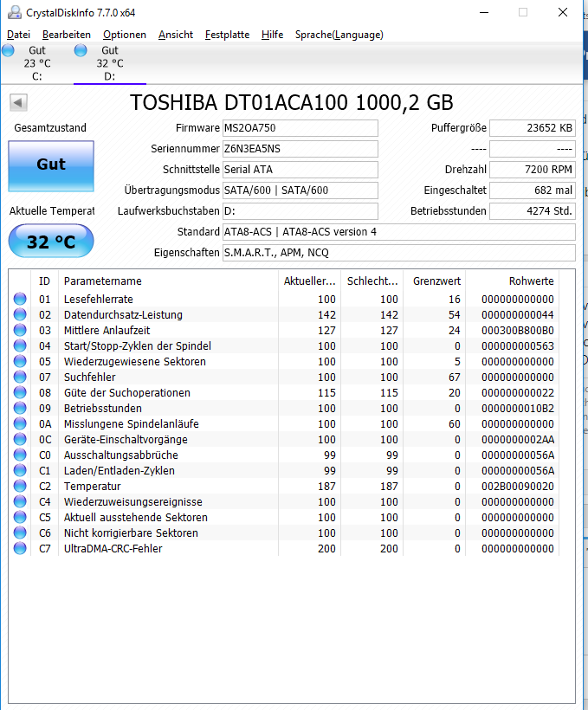Click the Firmware field MS2OA750
This screenshot has height=710, width=588.
click(300, 128)
